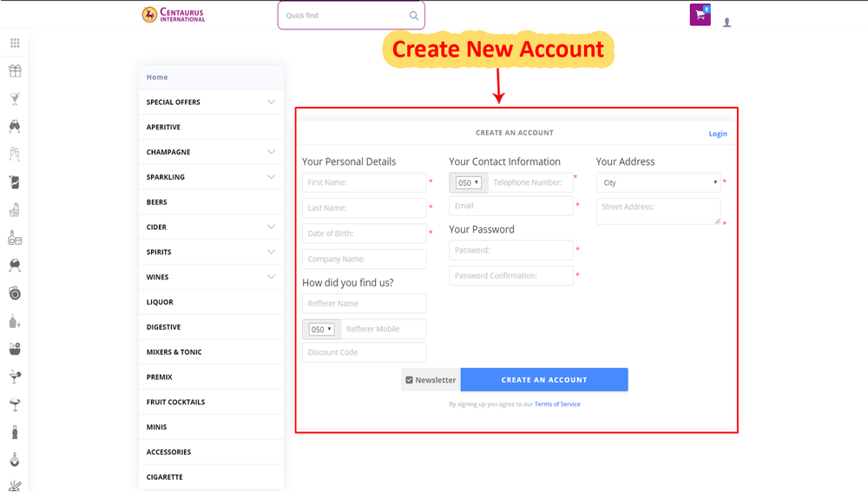Select the beer can sidebar icon

(x=15, y=182)
